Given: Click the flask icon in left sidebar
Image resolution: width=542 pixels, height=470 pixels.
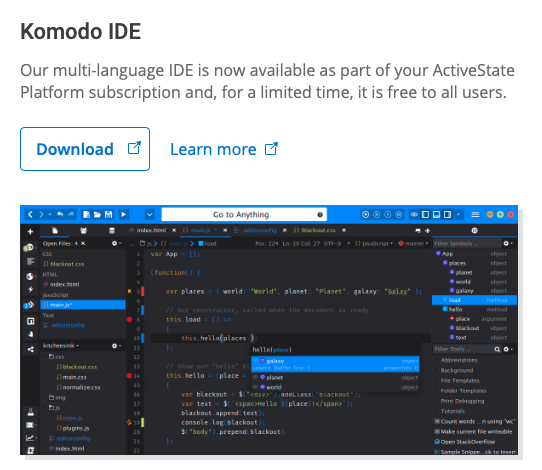Looking at the screenshot, I should click(30, 412).
